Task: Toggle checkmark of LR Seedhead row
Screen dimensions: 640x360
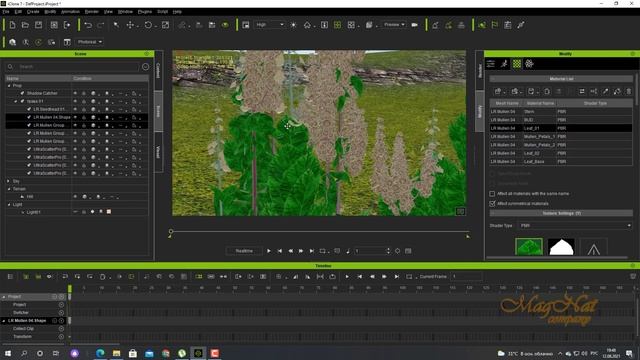Action: [29, 109]
